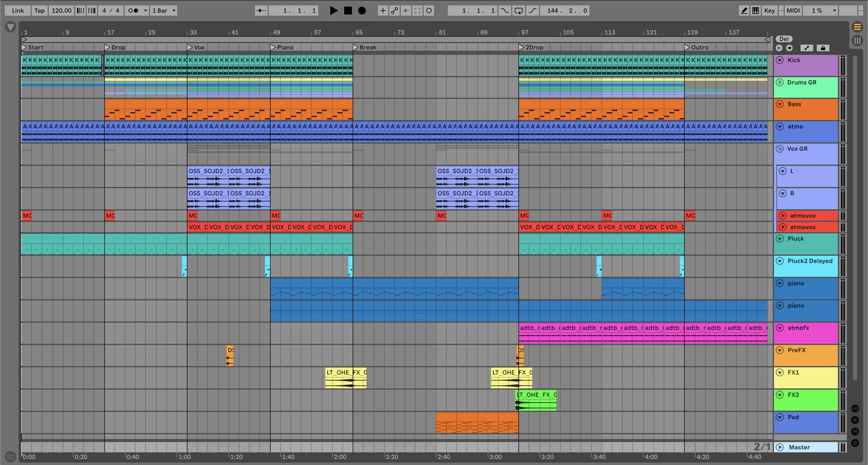Toggle MIDI map mode

click(x=793, y=11)
